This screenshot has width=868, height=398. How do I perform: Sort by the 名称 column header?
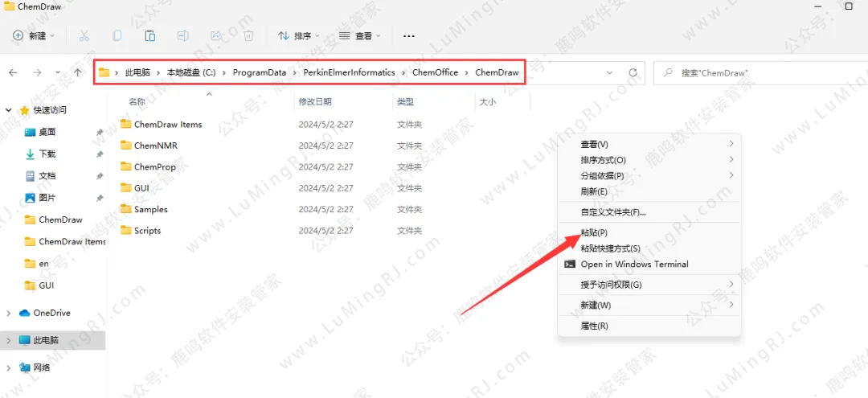click(137, 102)
